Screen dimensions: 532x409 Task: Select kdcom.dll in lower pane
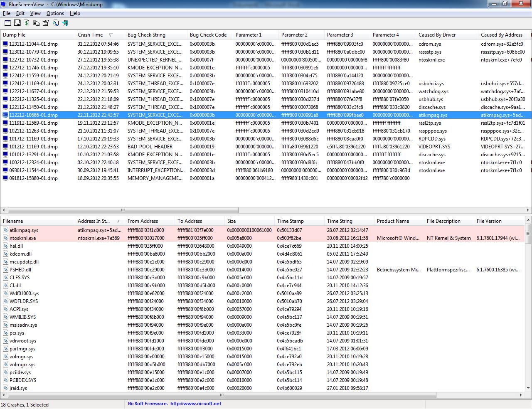(x=21, y=254)
